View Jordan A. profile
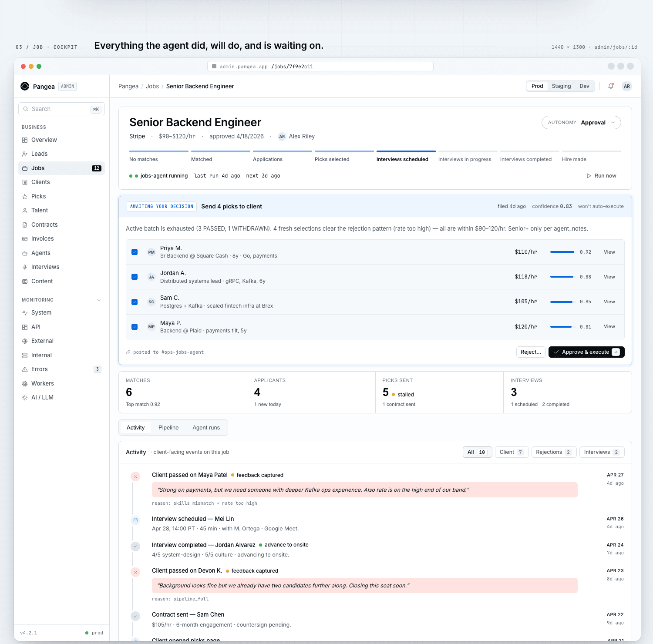 [609, 277]
